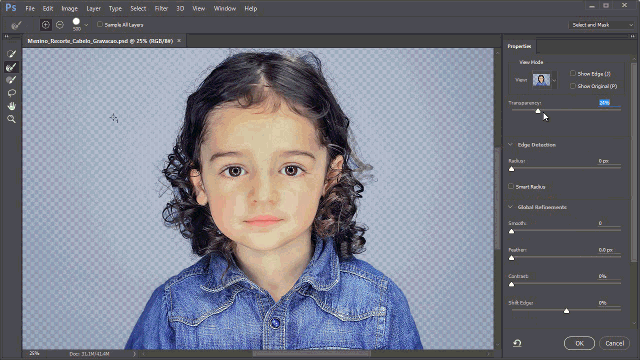The height and width of the screenshot is (360, 640).
Task: Open the Image menu
Action: pos(69,8)
